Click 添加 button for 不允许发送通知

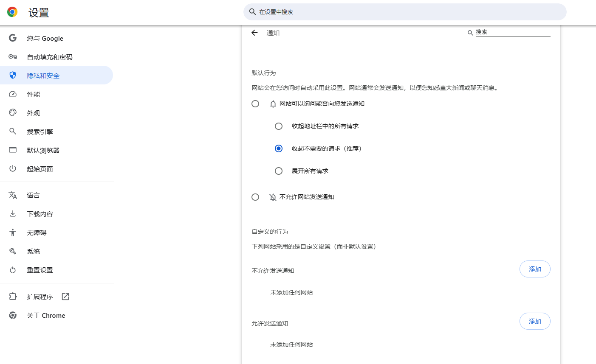535,269
